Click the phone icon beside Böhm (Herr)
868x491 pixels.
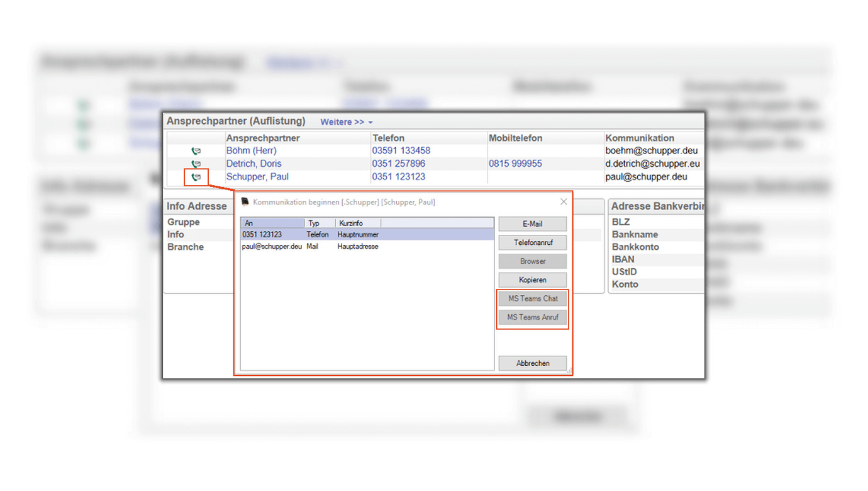pos(196,151)
